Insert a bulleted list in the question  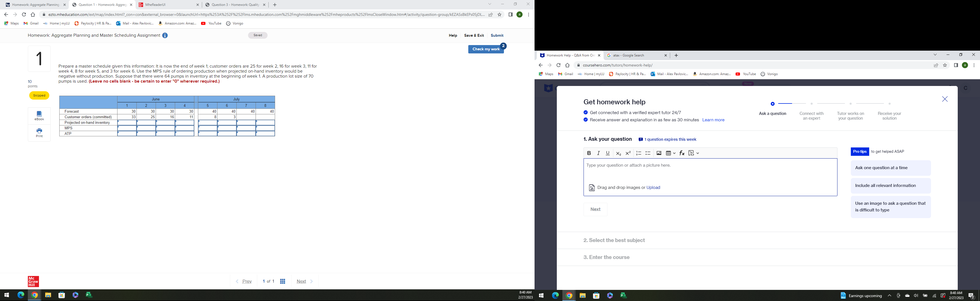pyautogui.click(x=648, y=153)
